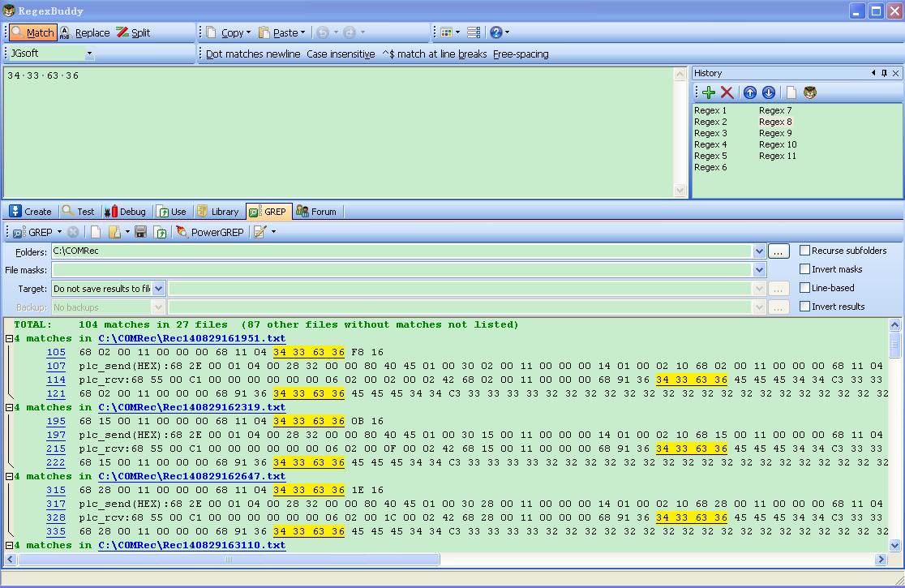905x588 pixels.
Task: Switch to Replace mode
Action: pyautogui.click(x=85, y=32)
